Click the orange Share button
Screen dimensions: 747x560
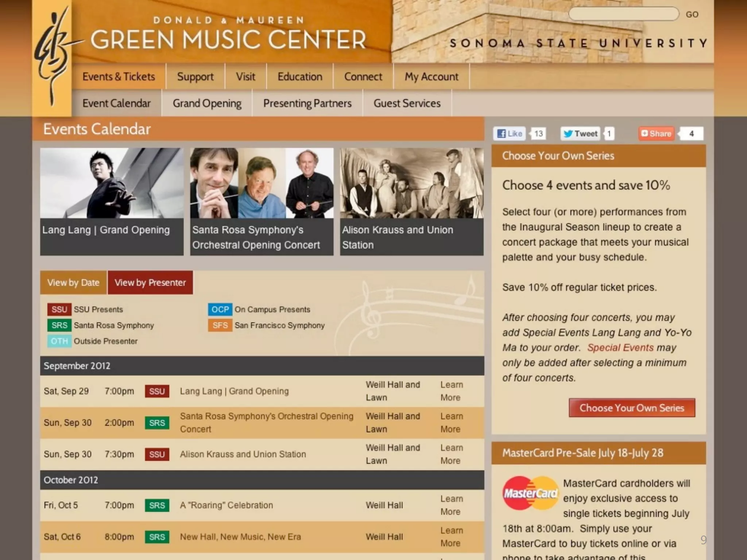657,133
